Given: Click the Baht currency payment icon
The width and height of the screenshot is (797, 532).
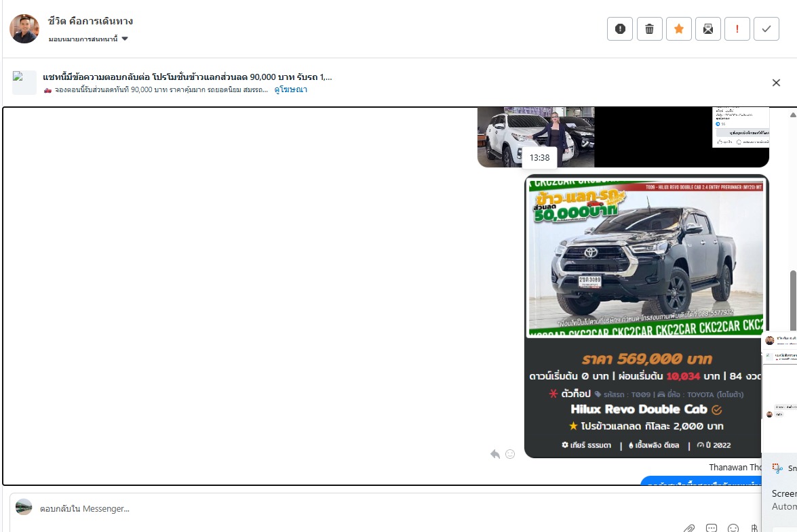Looking at the screenshot, I should click(754, 529).
